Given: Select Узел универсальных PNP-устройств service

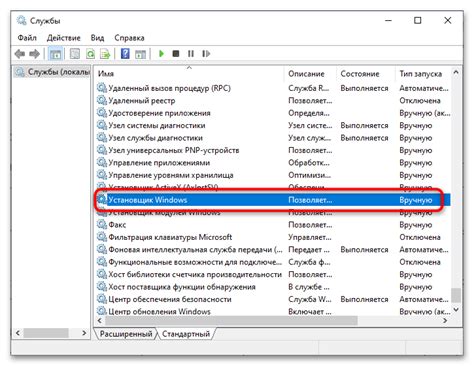Looking at the screenshot, I should click(x=273, y=150).
